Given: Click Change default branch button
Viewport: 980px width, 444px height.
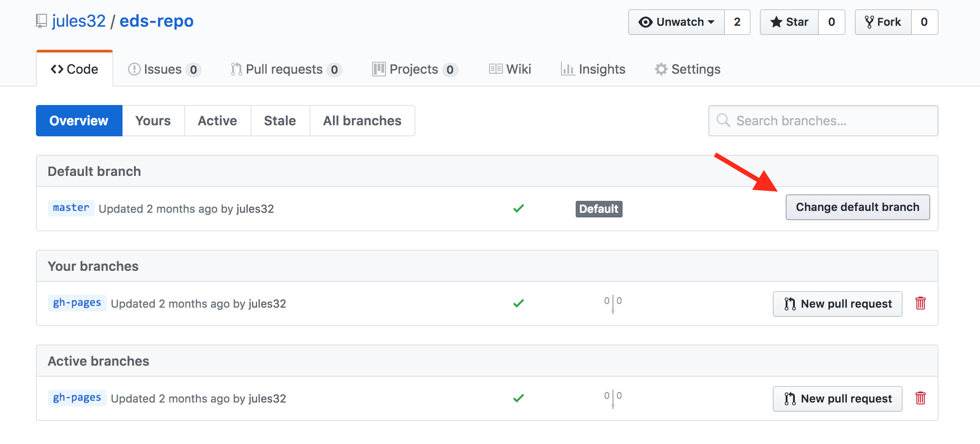Looking at the screenshot, I should coord(858,207).
